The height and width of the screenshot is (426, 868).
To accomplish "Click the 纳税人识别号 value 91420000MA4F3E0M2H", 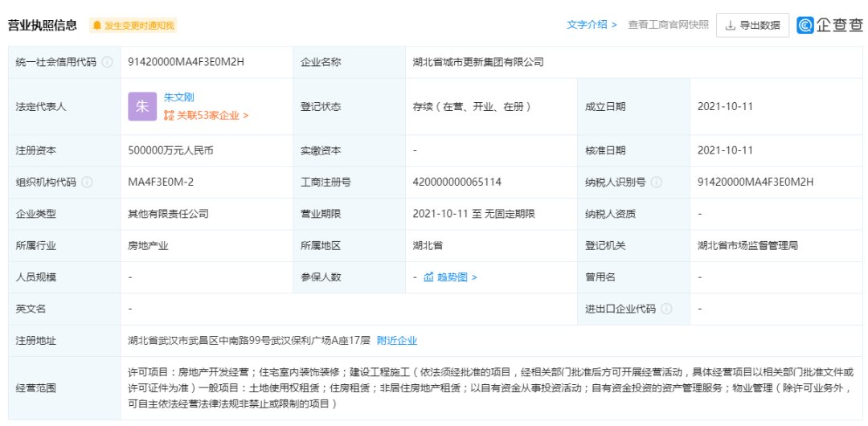I will pyautogui.click(x=755, y=182).
